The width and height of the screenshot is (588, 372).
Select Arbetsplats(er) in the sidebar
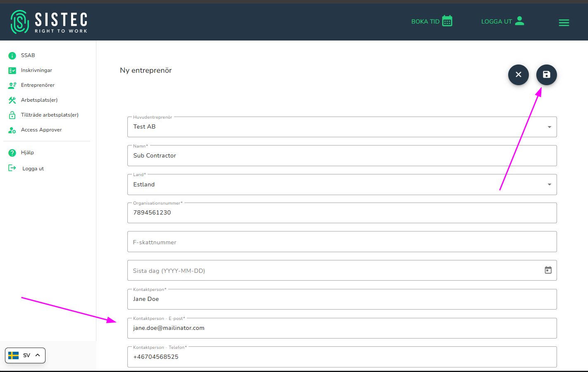click(x=39, y=100)
